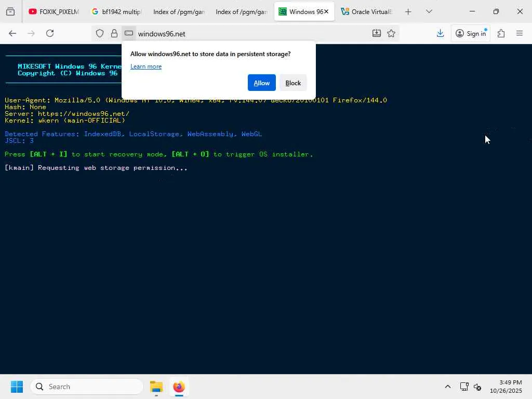Viewport: 532px width, 399px height.
Task: Click the "Kernel: wkern (main-OFFICIAL)" line
Action: pos(65,121)
